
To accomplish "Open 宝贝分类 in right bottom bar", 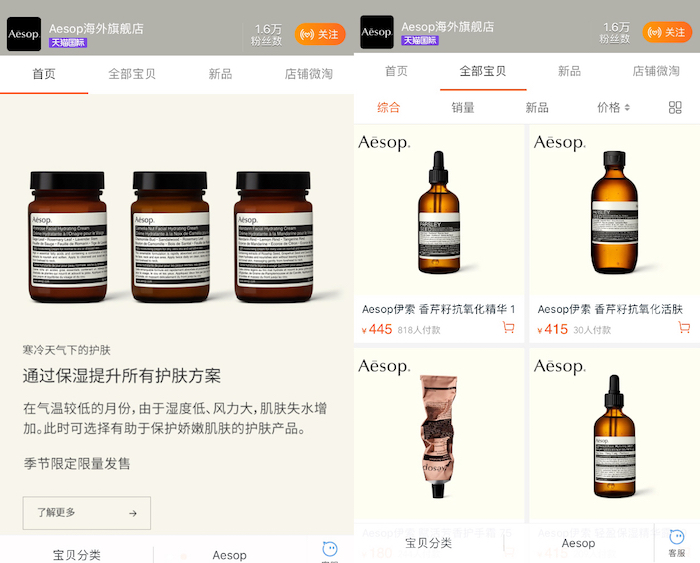I will click(429, 543).
